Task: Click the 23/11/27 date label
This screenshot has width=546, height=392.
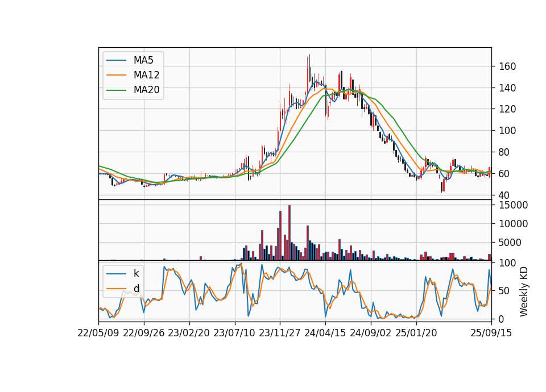Action: coord(280,333)
